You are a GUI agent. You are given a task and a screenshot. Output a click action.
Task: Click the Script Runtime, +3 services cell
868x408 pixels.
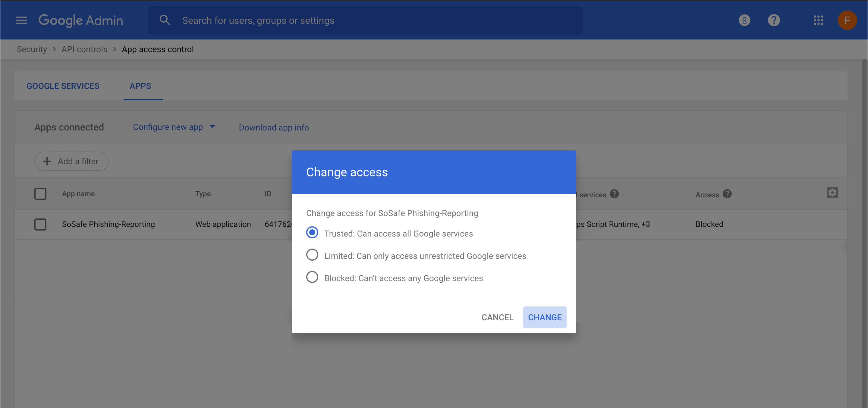613,224
